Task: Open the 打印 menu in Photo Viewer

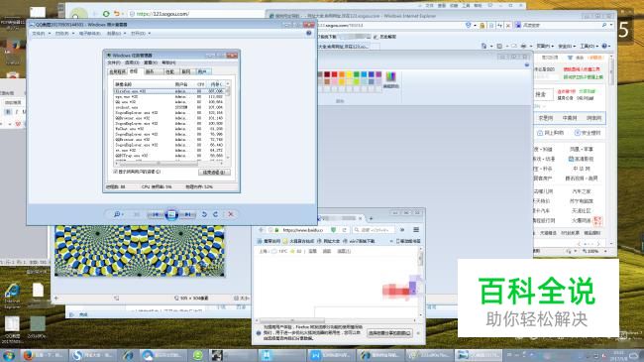Action: [x=64, y=34]
